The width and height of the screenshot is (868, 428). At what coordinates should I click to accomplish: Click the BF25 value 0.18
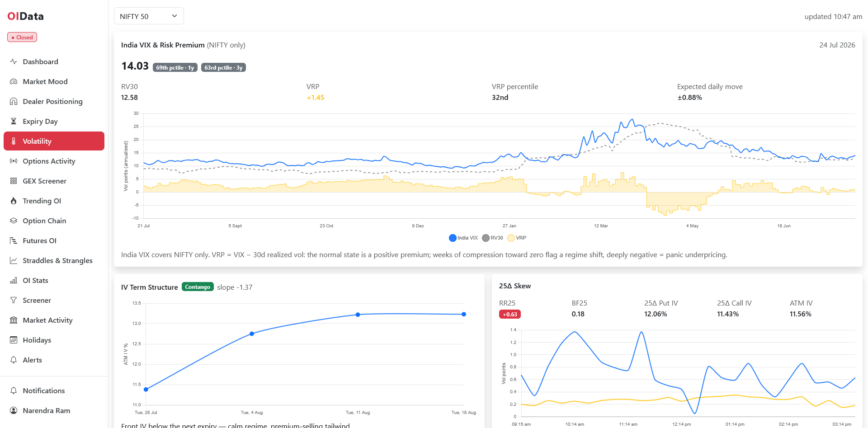click(578, 314)
